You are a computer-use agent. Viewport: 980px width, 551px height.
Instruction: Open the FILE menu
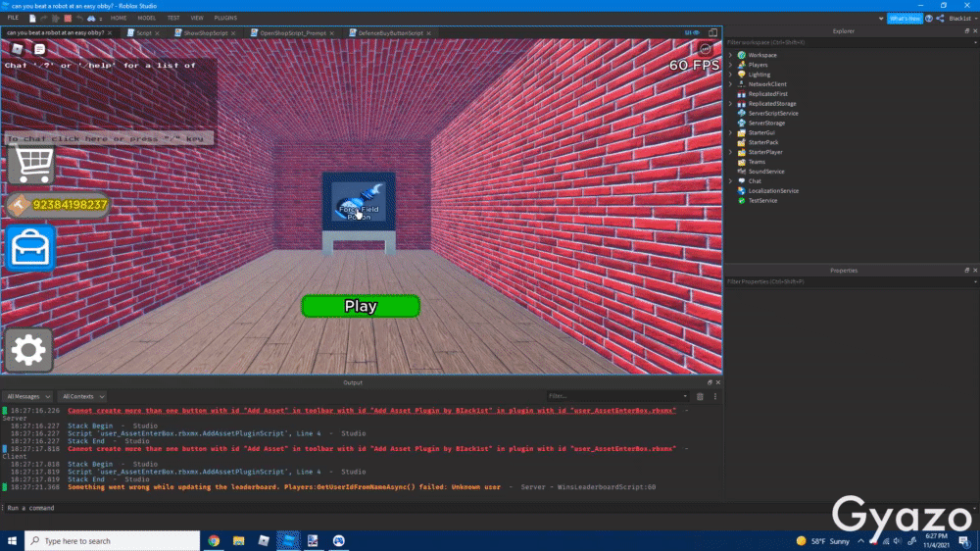pyautogui.click(x=13, y=18)
